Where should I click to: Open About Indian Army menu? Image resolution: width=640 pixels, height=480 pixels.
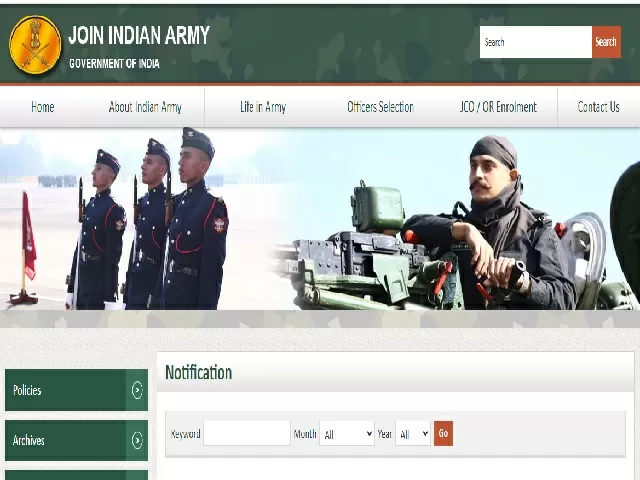145,107
